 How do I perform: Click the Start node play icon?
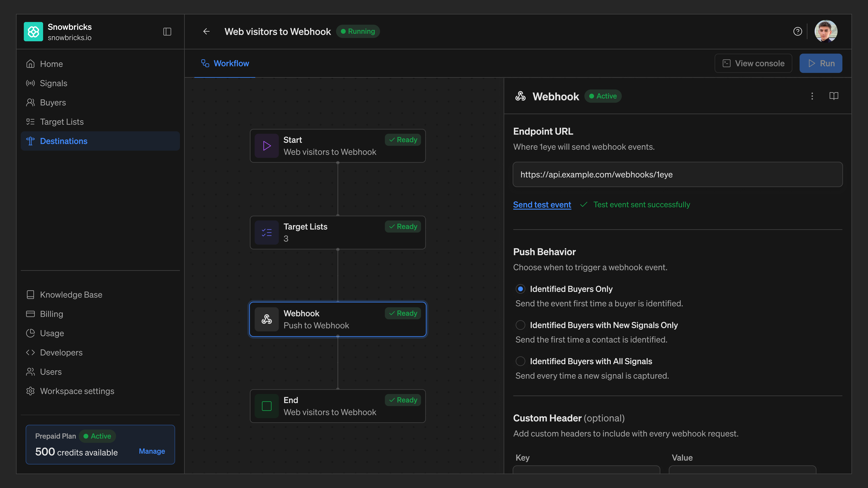pos(267,146)
